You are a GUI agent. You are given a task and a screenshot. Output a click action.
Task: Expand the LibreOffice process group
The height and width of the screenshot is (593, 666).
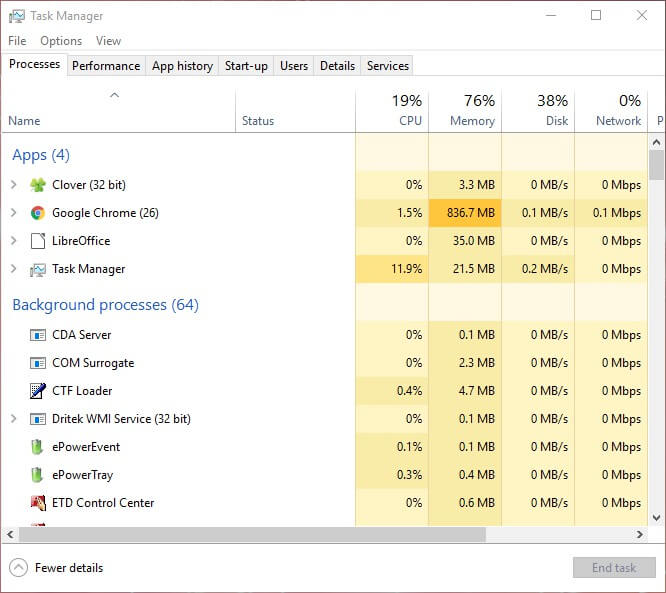pyautogui.click(x=14, y=240)
